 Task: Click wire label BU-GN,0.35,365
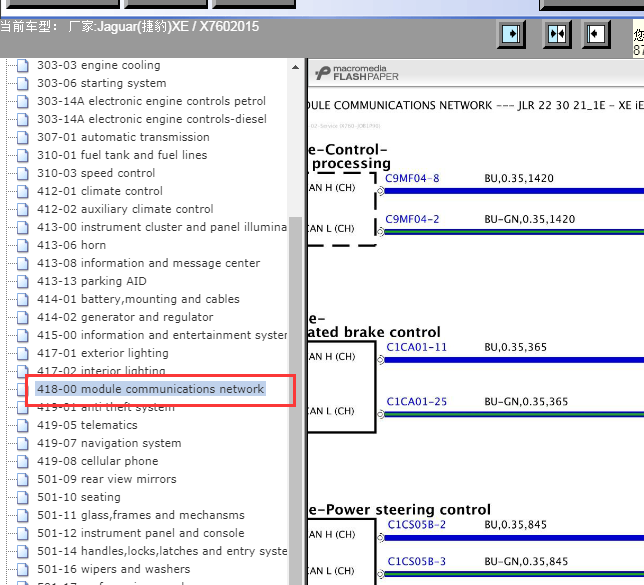tap(526, 402)
